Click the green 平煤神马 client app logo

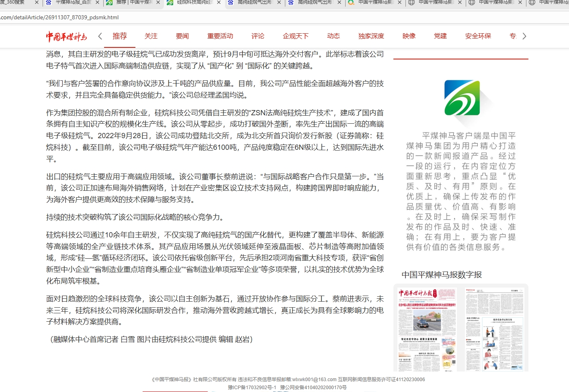point(462,98)
